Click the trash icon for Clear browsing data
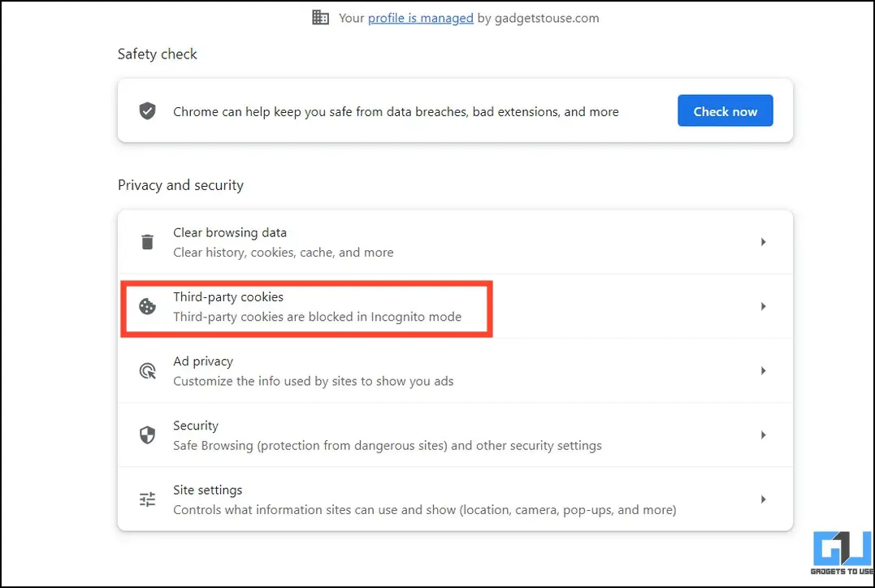 [147, 242]
